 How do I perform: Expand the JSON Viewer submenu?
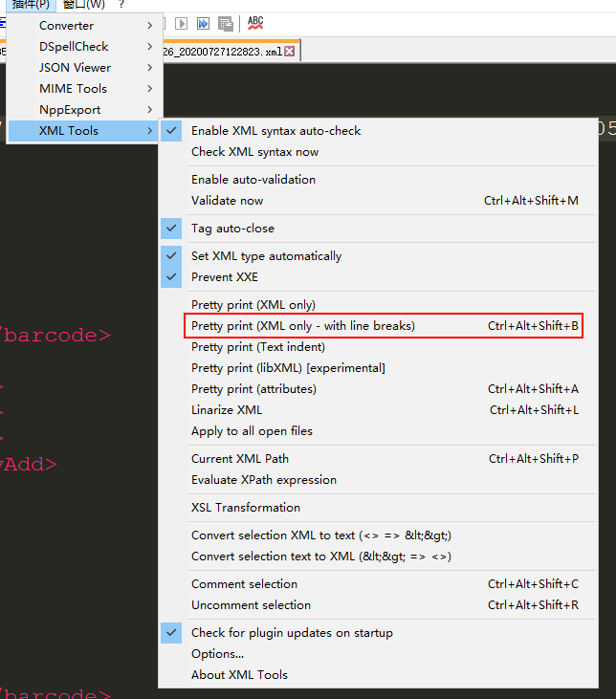click(83, 67)
